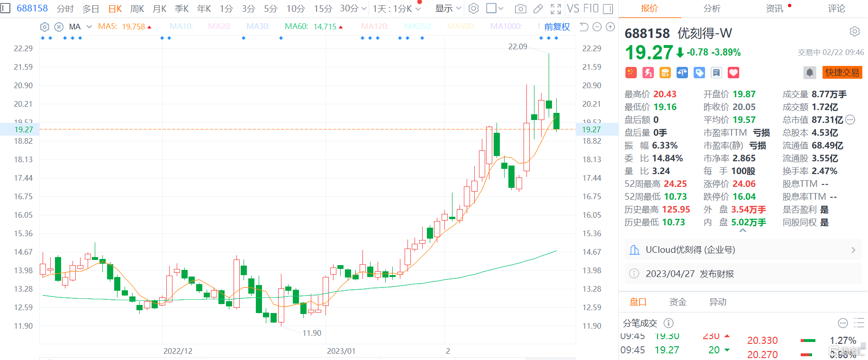Open tick trades more options ellipsis
Screen dimensions: 868x360
coord(843,323)
